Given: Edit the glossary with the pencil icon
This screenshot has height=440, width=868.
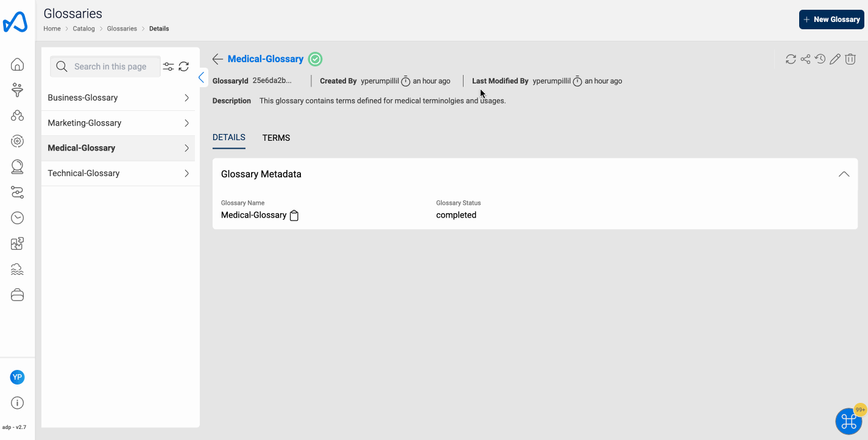Looking at the screenshot, I should 835,59.
